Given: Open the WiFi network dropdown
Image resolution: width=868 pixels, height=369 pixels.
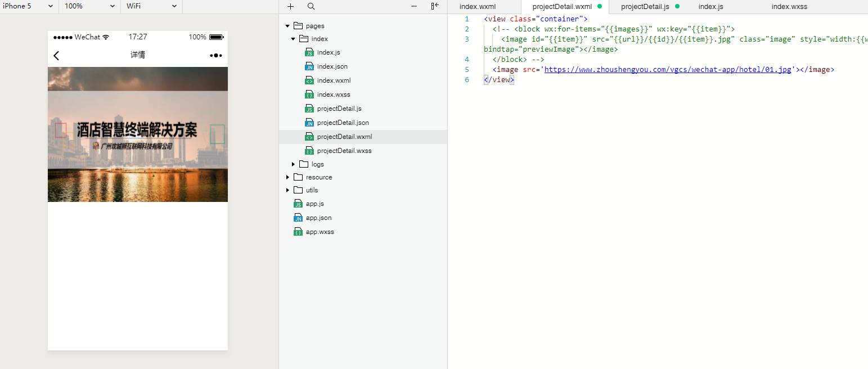Looking at the screenshot, I should [151, 6].
